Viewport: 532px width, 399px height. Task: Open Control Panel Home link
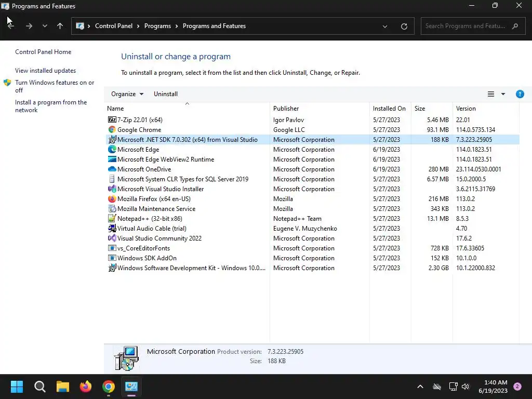43,52
